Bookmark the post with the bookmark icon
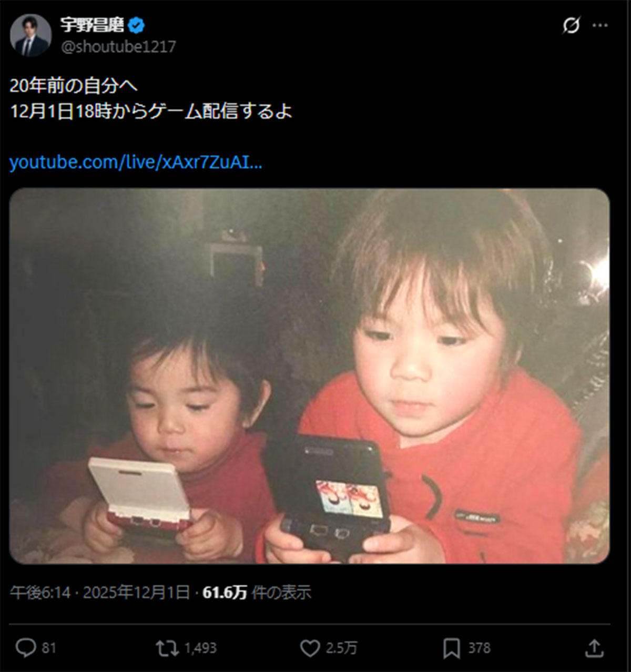 click(x=451, y=648)
